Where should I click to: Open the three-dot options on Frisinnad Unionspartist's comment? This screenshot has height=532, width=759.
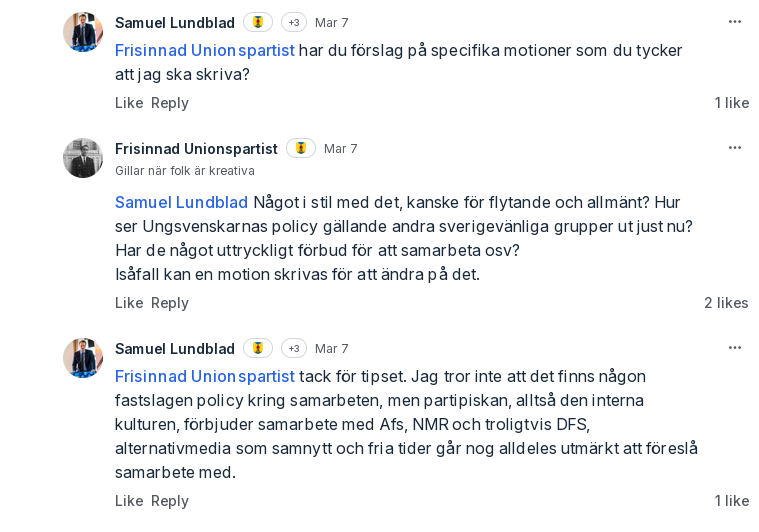coord(735,147)
